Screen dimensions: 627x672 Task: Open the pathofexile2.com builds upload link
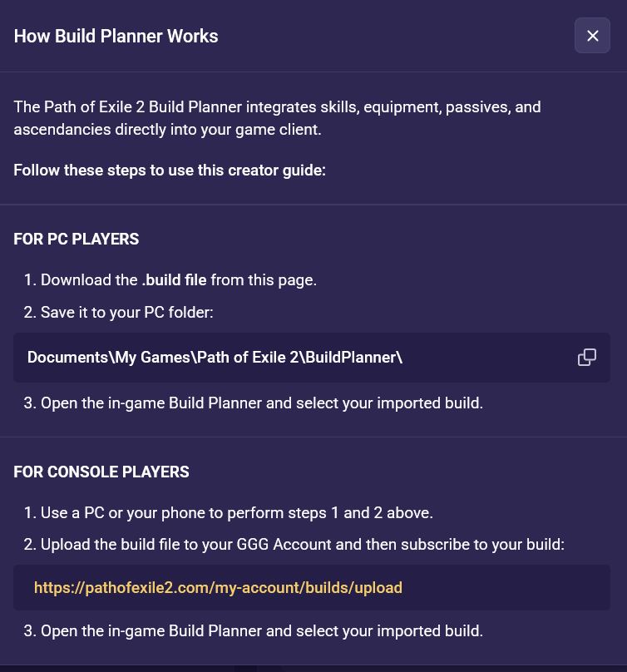pos(218,587)
